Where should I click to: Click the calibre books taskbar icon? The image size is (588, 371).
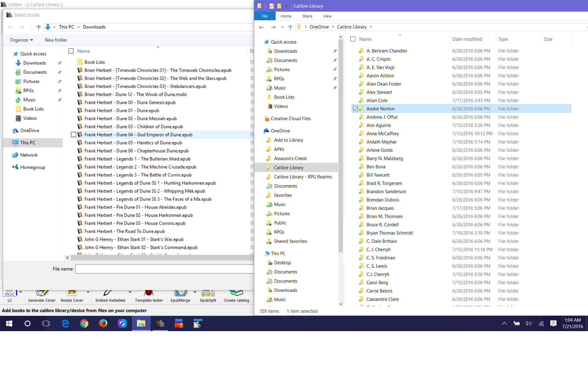point(160,323)
